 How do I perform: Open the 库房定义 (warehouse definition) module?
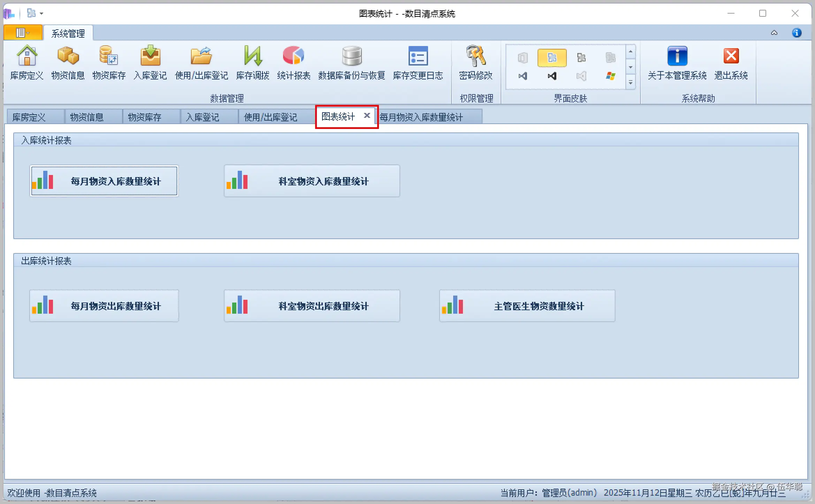(26, 63)
